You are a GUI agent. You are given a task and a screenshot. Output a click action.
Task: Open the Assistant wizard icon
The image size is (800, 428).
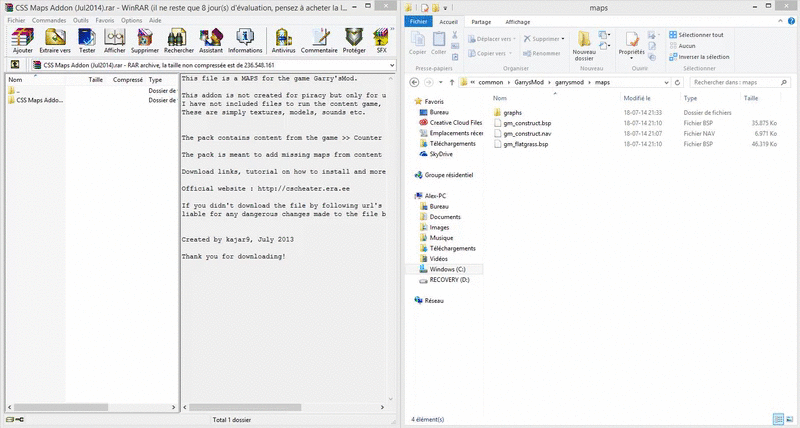pos(211,37)
